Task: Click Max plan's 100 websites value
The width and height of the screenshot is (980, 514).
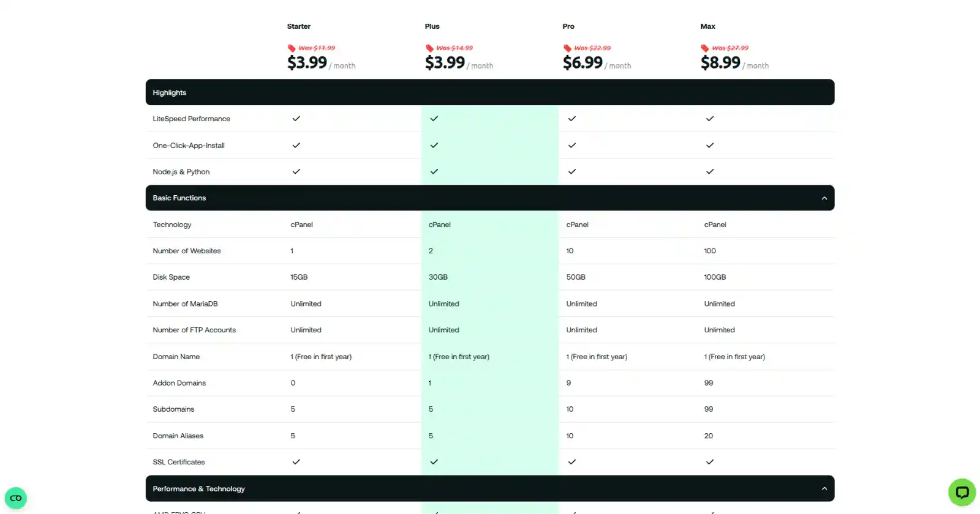Action: pyautogui.click(x=710, y=251)
